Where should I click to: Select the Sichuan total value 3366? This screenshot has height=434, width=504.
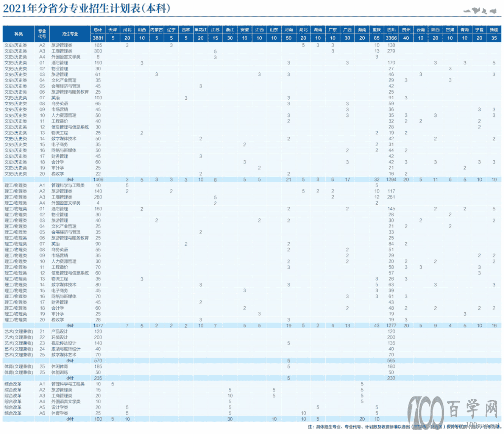coord(391,38)
